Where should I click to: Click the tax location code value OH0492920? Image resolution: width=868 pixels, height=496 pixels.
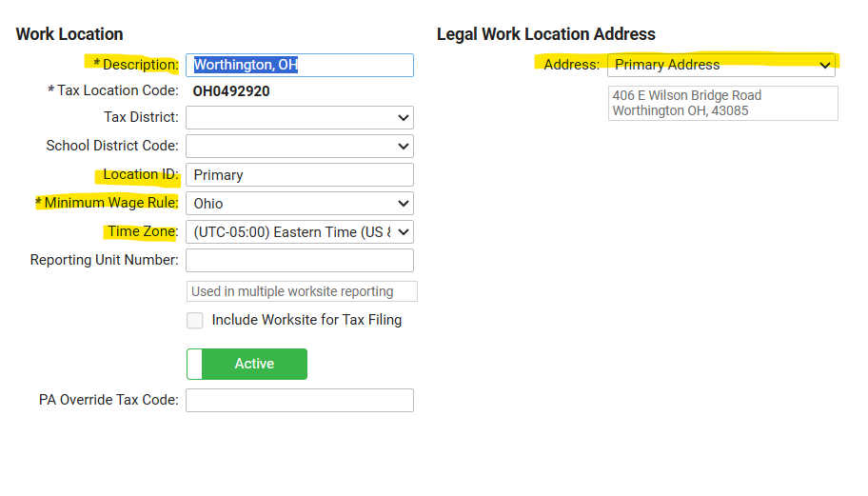click(x=231, y=91)
